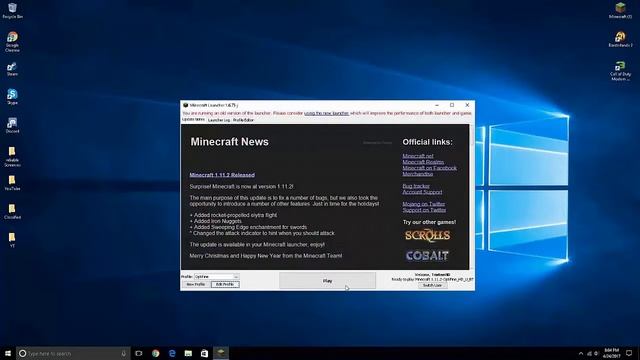Viewport: 640px width, 360px height.
Task: Select the Call of Duty desktop shortcut
Action: tap(620, 71)
